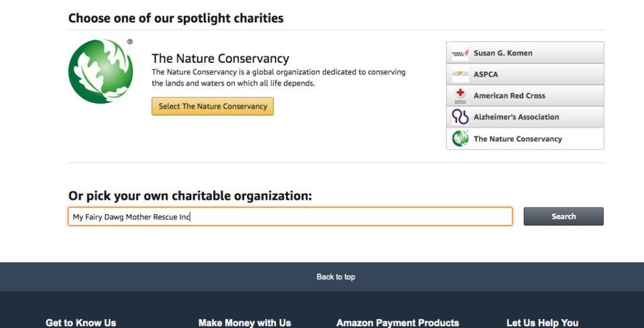Click the Search button
644x328 pixels.
click(x=563, y=216)
